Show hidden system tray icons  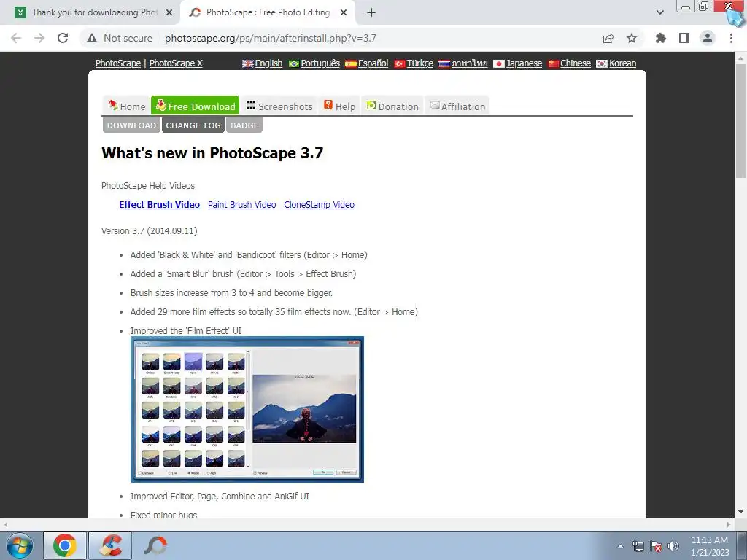[620, 546]
